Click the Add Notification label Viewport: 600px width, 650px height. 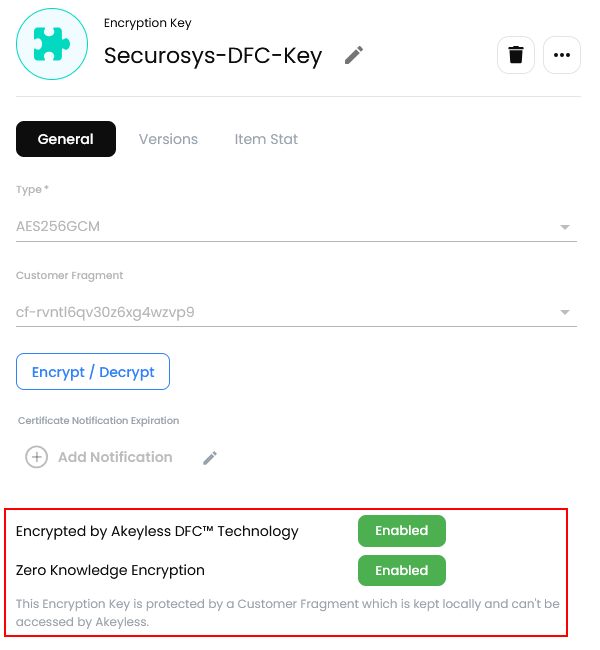point(115,457)
